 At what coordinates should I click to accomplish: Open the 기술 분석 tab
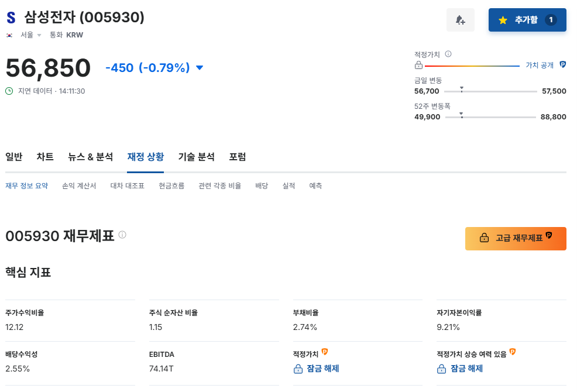click(197, 157)
